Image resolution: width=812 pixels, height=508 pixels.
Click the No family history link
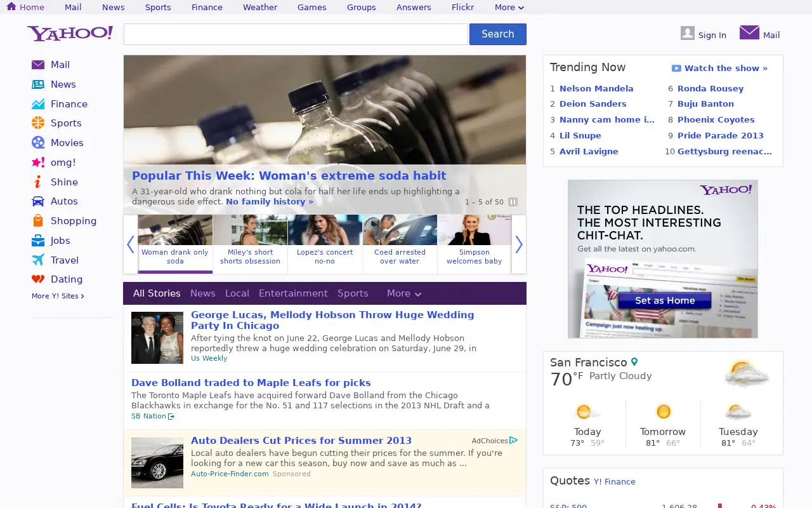tap(270, 202)
